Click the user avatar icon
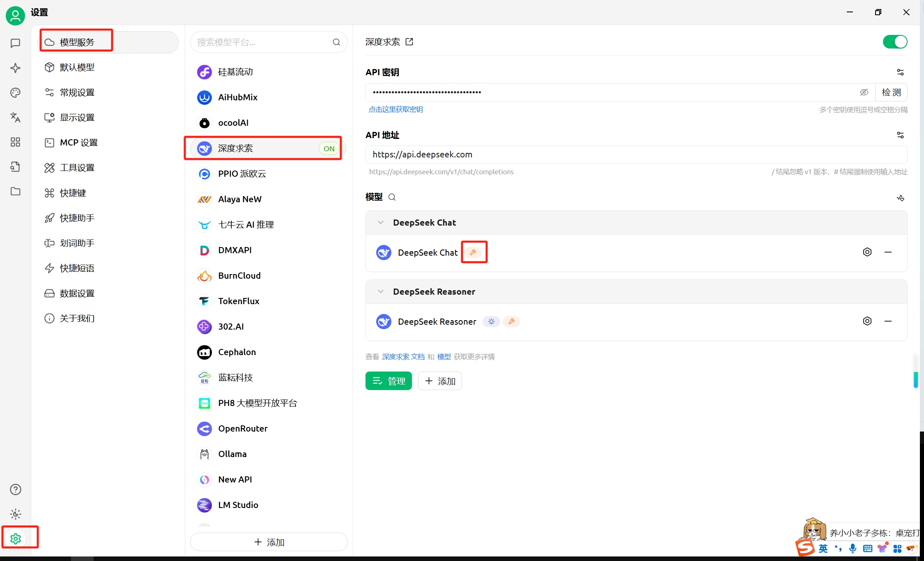 pos(16,16)
